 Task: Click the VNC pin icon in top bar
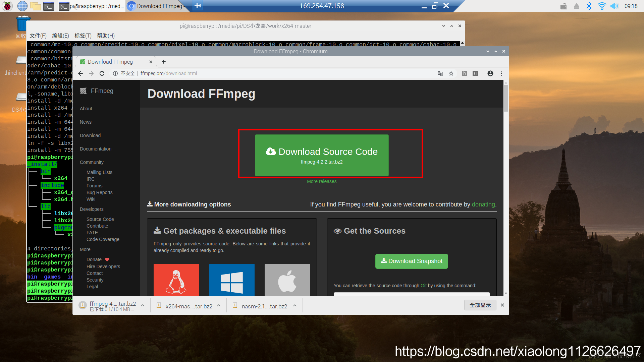tap(198, 5)
